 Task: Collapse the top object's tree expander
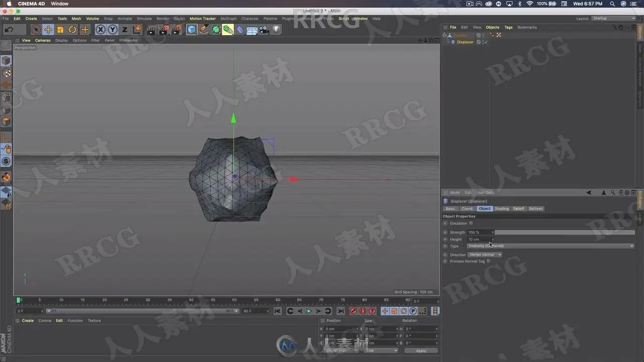[x=444, y=35]
